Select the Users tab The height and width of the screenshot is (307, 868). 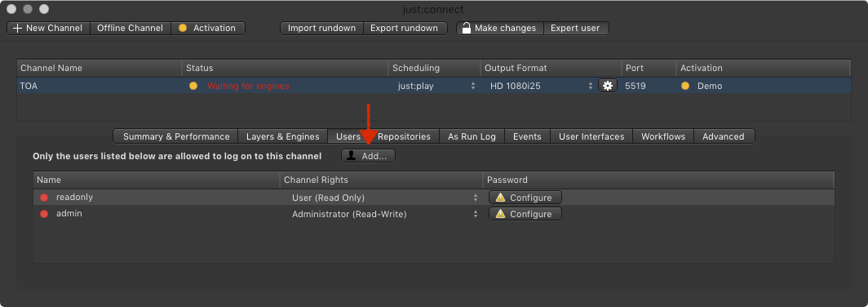(x=348, y=136)
